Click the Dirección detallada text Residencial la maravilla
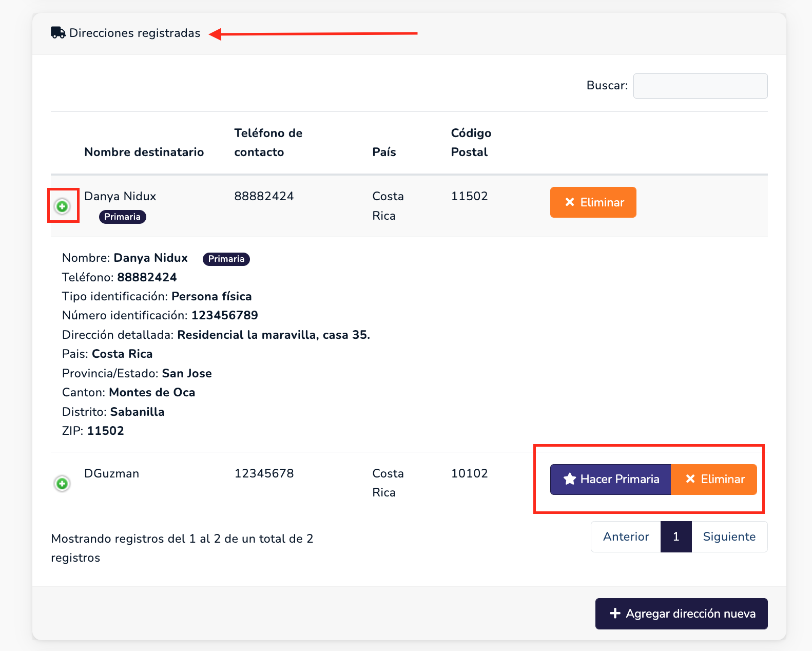 274,335
